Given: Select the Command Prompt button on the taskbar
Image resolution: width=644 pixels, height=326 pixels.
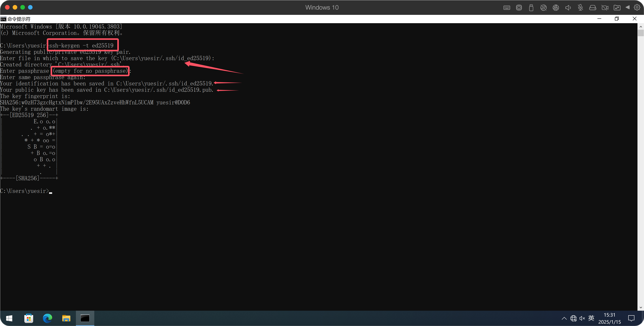Looking at the screenshot, I should pos(85,318).
